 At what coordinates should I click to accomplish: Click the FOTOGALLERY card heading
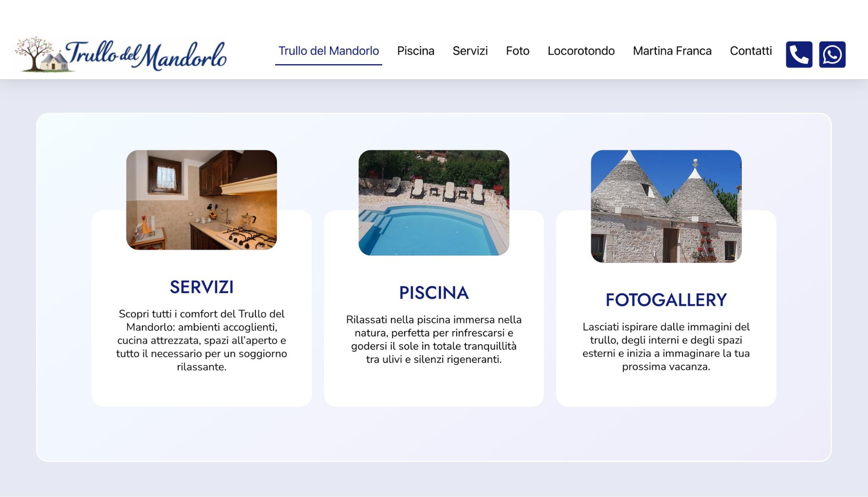tap(666, 300)
